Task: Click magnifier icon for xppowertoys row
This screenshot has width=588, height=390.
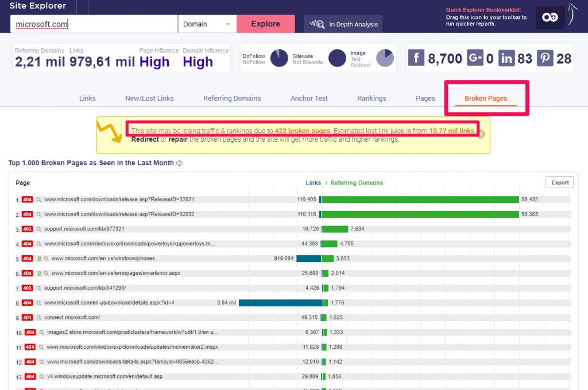Action: 38,244
